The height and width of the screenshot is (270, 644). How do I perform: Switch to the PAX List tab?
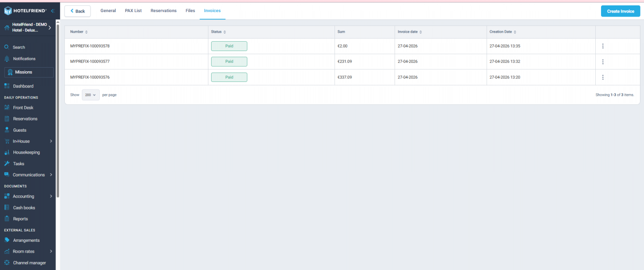point(133,10)
